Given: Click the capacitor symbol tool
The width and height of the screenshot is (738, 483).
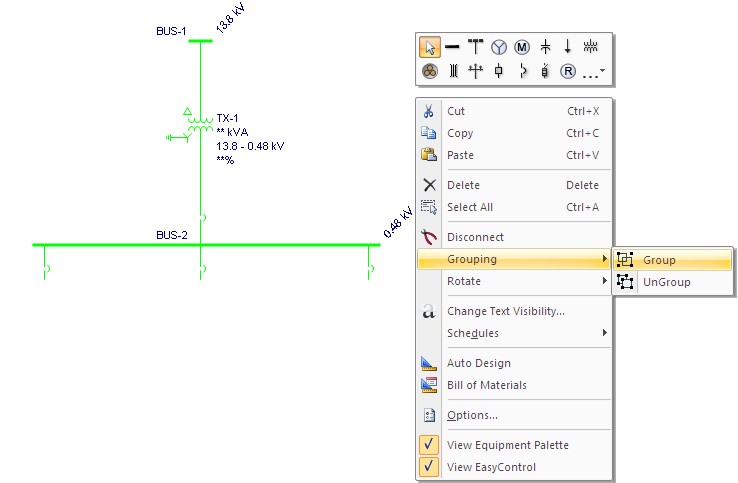Looking at the screenshot, I should (545, 47).
